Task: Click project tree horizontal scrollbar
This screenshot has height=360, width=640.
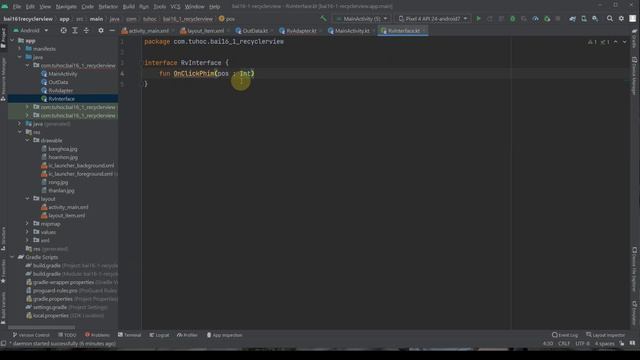Action: 42,327
